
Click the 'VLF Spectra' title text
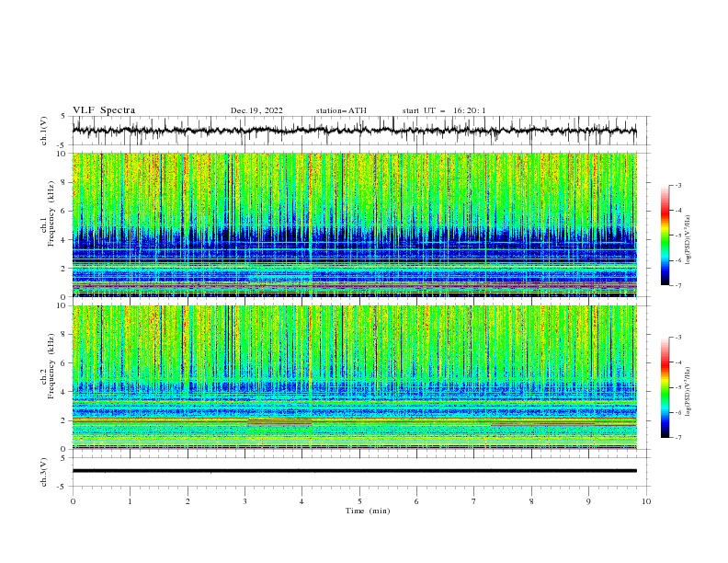(x=104, y=110)
